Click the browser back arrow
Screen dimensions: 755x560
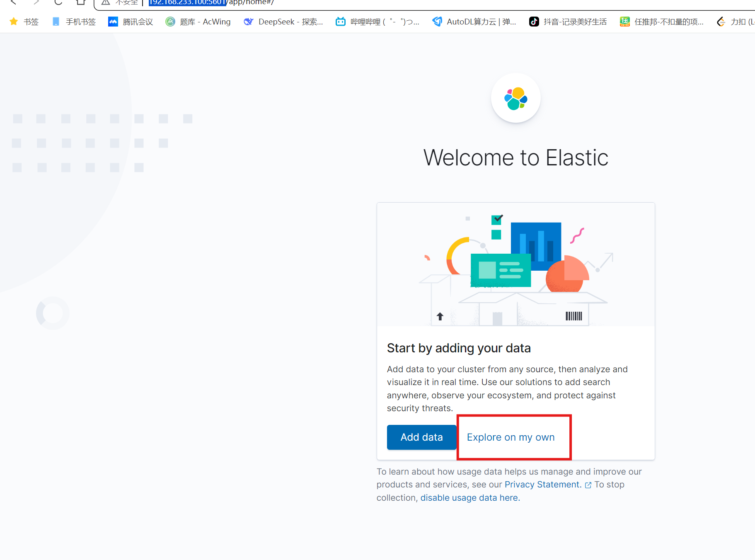(14, 2)
